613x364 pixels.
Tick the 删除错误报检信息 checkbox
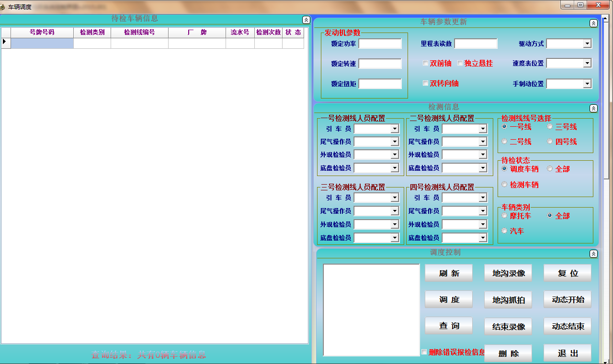424,352
